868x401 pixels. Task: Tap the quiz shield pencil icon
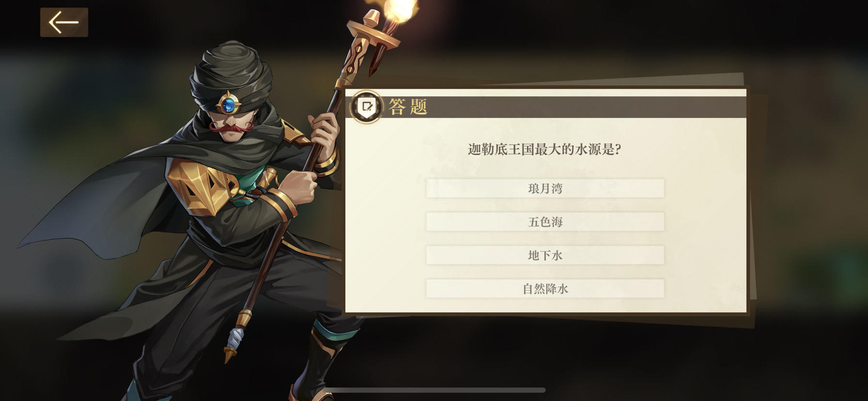tap(367, 107)
